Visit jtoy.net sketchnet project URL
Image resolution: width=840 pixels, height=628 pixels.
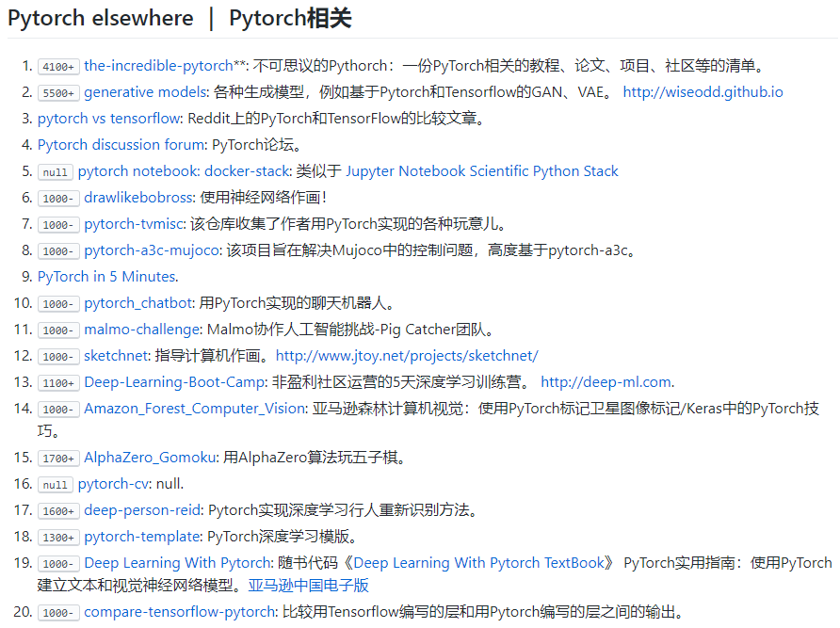(407, 356)
